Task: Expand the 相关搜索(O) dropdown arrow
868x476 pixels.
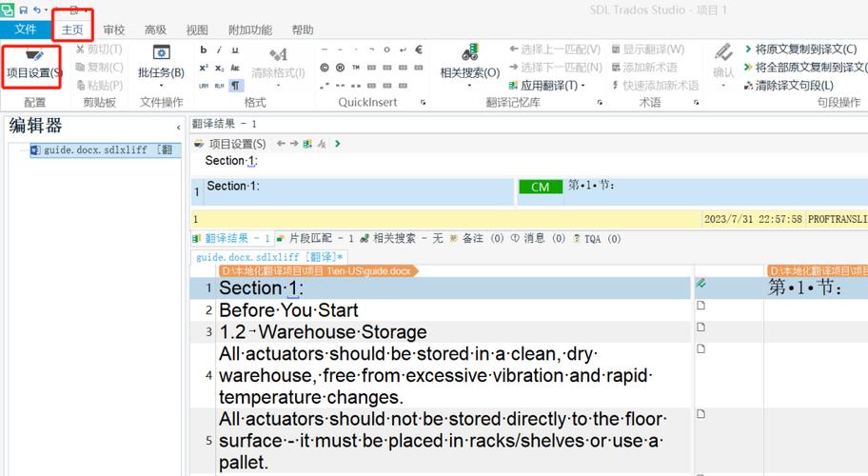Action: [470, 86]
